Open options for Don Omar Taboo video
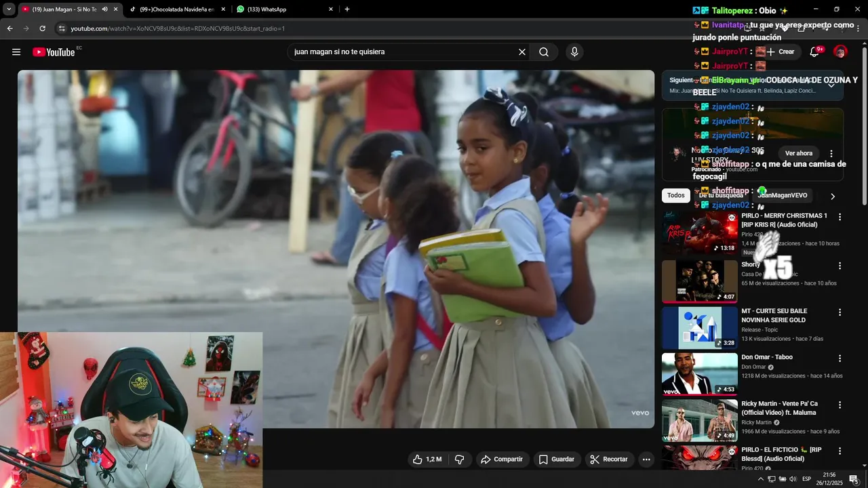 (840, 359)
